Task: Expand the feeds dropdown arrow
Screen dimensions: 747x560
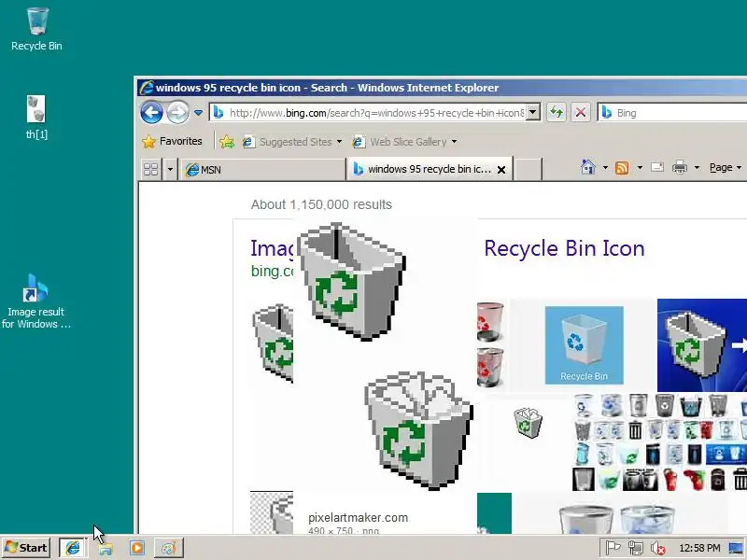Action: (x=640, y=168)
